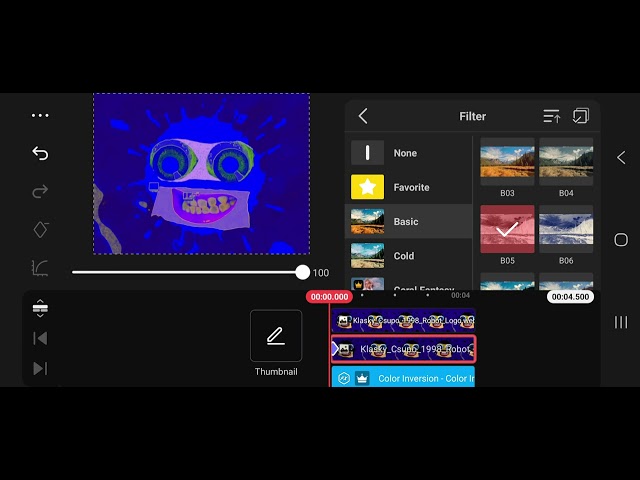Screen dimensions: 640x480
Task: Tap the Android home button
Action: [x=621, y=240]
